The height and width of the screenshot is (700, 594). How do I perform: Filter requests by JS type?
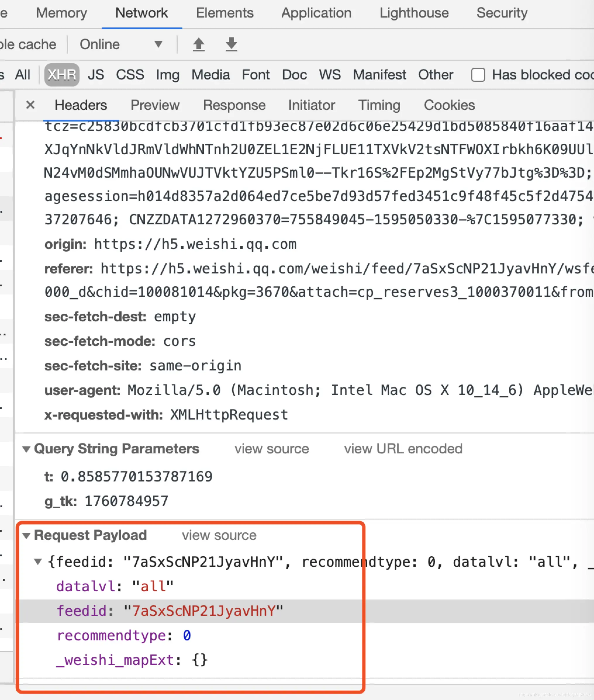[x=96, y=75]
